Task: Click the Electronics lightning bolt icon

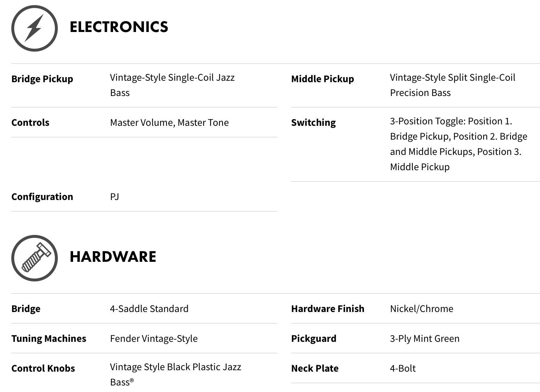Action: tap(35, 28)
